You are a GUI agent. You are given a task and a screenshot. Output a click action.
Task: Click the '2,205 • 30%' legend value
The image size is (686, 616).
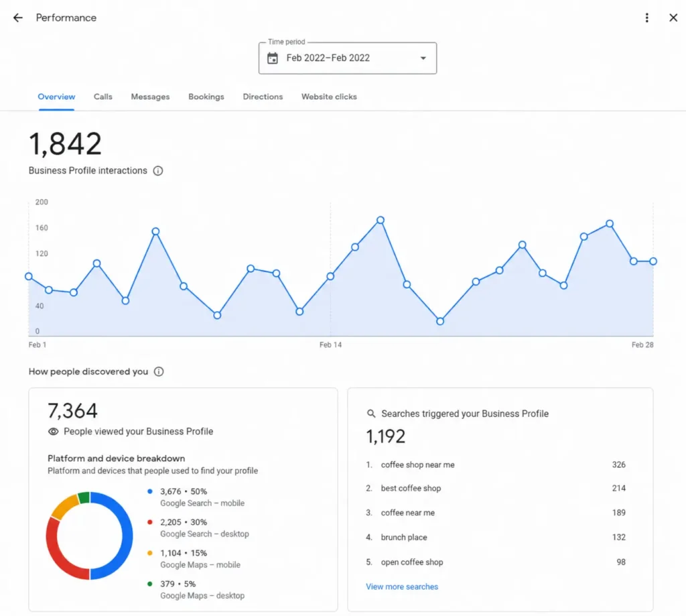pyautogui.click(x=184, y=522)
